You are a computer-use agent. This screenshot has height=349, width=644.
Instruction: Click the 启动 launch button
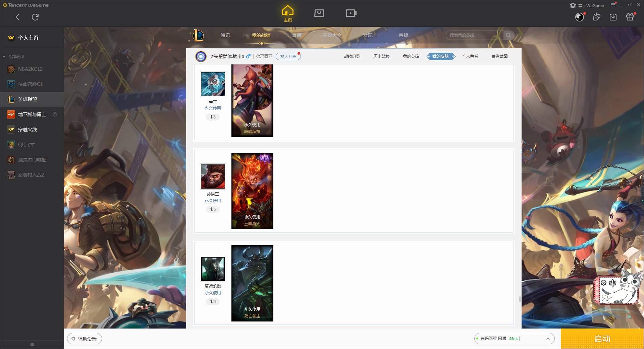(602, 339)
